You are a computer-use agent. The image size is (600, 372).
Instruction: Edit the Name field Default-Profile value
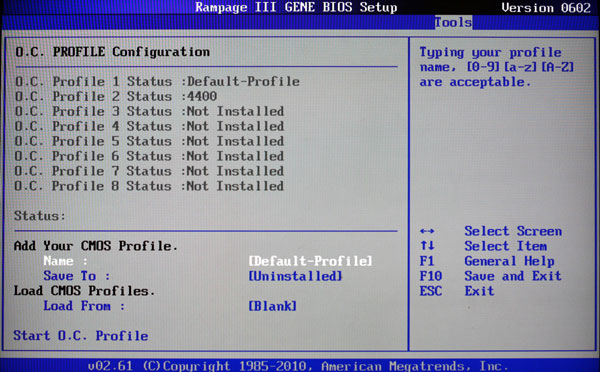tap(310, 261)
